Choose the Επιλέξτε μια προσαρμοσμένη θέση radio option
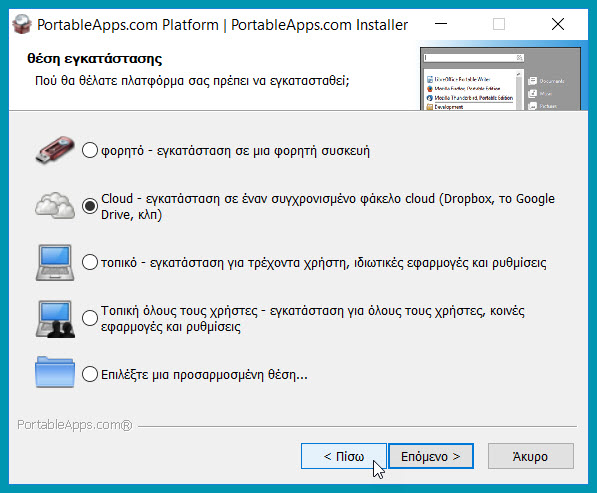Screen dimensions: 597x493 [x=90, y=374]
